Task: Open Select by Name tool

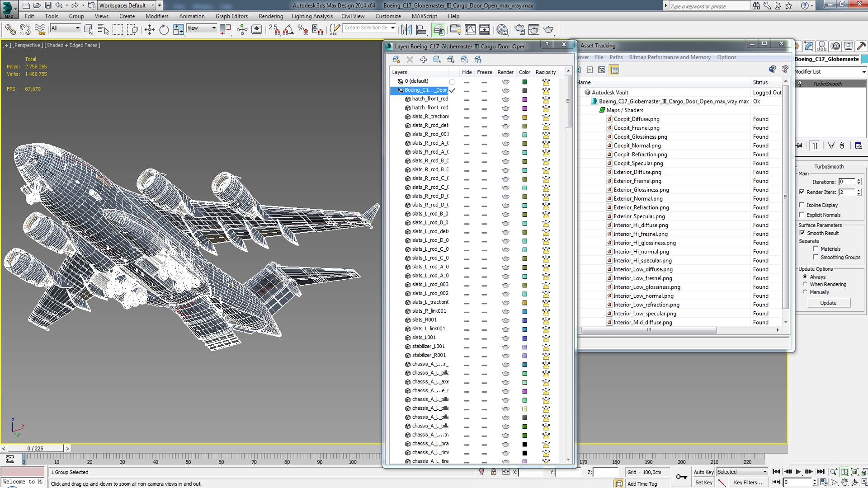Action: click(103, 30)
